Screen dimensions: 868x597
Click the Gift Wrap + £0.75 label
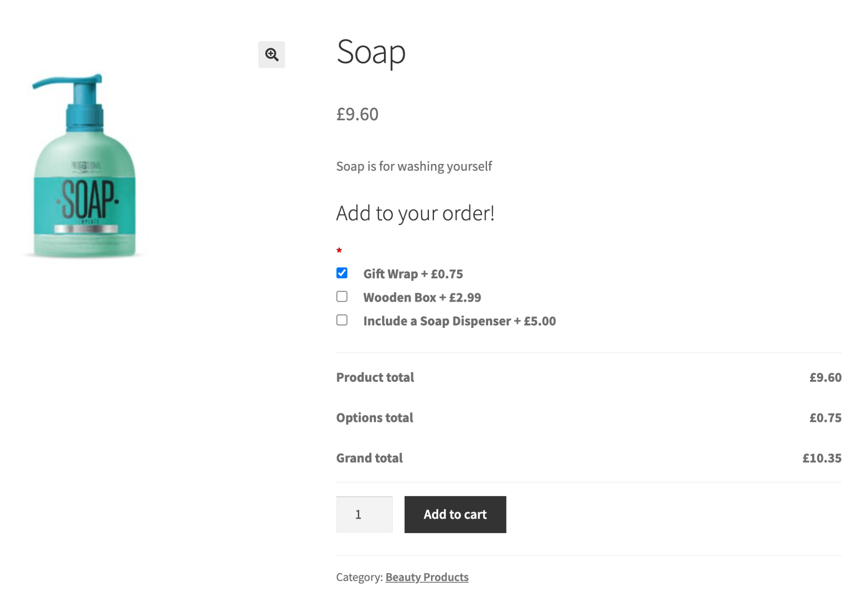tap(412, 274)
